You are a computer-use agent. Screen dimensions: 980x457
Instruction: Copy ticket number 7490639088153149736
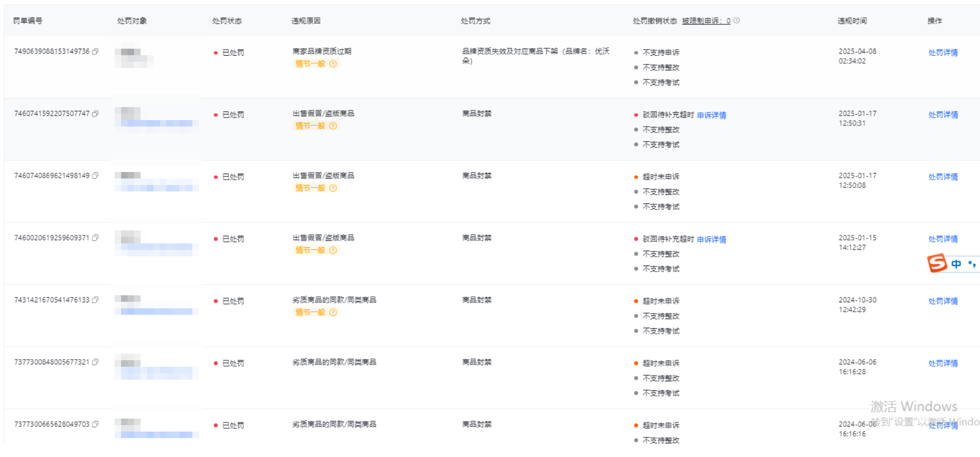pyautogui.click(x=95, y=51)
